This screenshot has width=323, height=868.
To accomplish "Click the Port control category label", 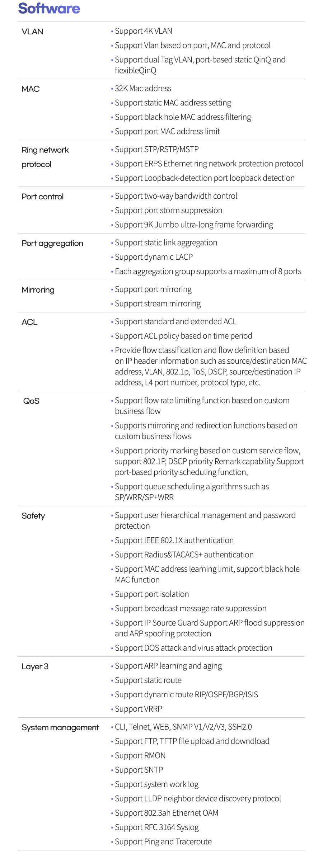I will pos(42,197).
